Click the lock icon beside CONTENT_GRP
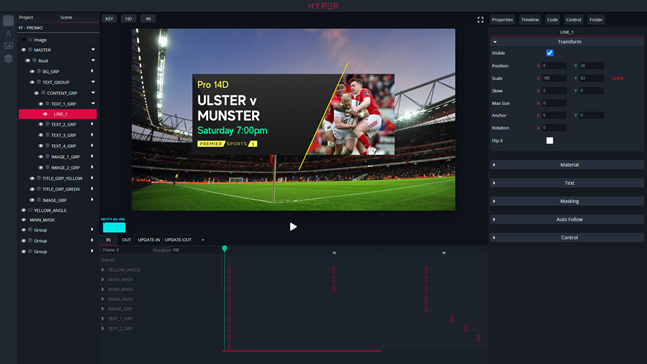Viewport: 647px width, 364px height. [x=43, y=93]
